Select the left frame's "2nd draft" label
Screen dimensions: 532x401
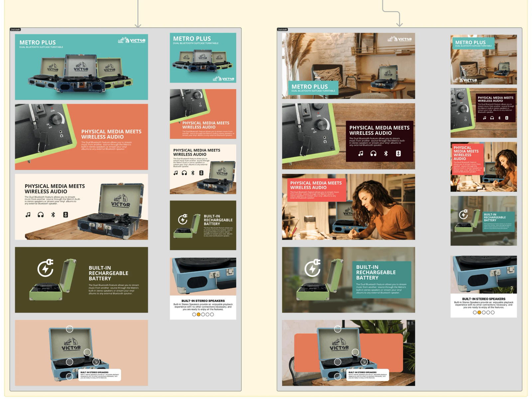click(15, 30)
